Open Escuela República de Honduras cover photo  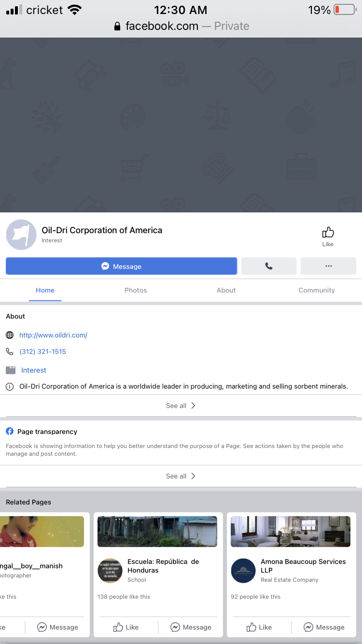pyautogui.click(x=157, y=532)
